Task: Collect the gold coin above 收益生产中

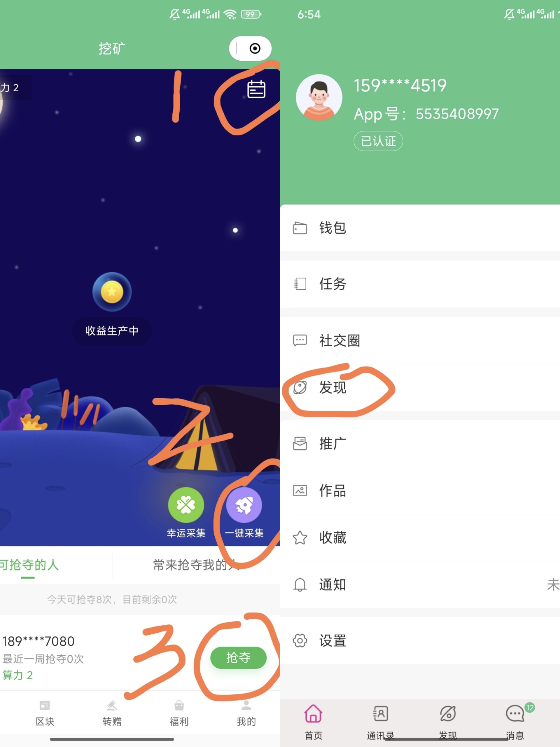Action: 112,292
